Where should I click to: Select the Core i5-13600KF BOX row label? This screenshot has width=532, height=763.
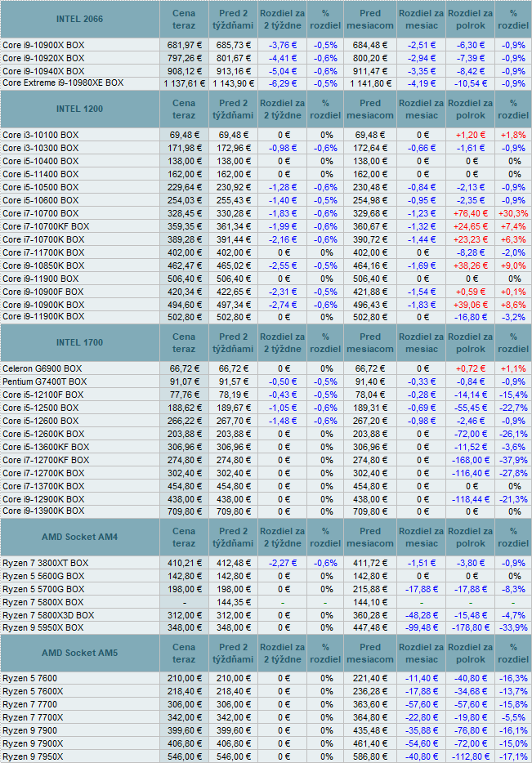[x=47, y=447]
